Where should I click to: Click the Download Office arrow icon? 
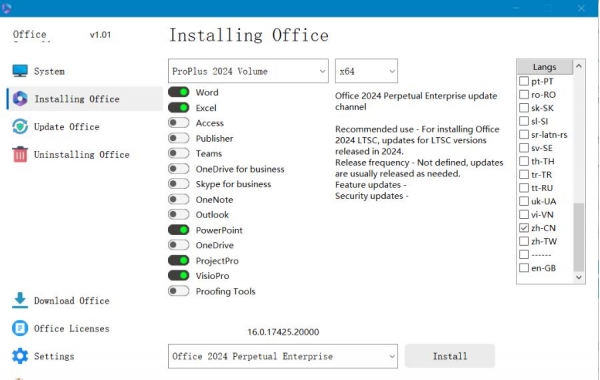pyautogui.click(x=20, y=300)
